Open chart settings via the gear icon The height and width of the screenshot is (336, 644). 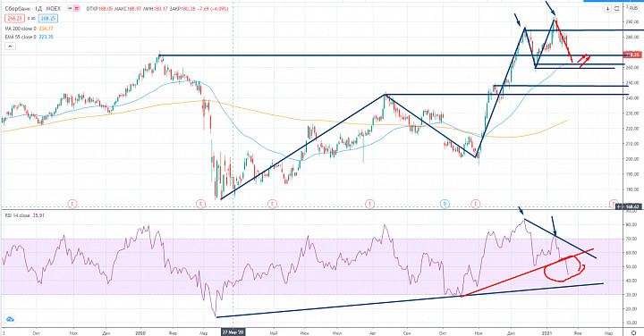click(x=635, y=332)
